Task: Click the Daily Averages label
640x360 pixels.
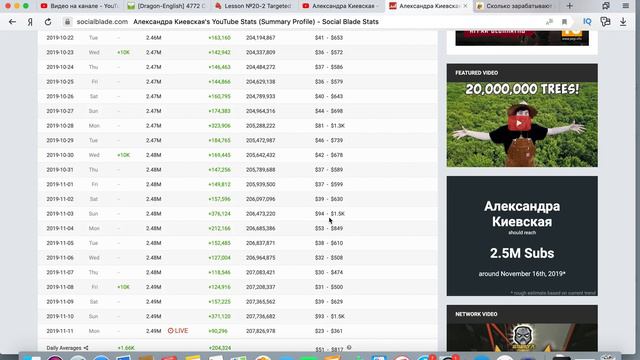Action: [x=64, y=348]
